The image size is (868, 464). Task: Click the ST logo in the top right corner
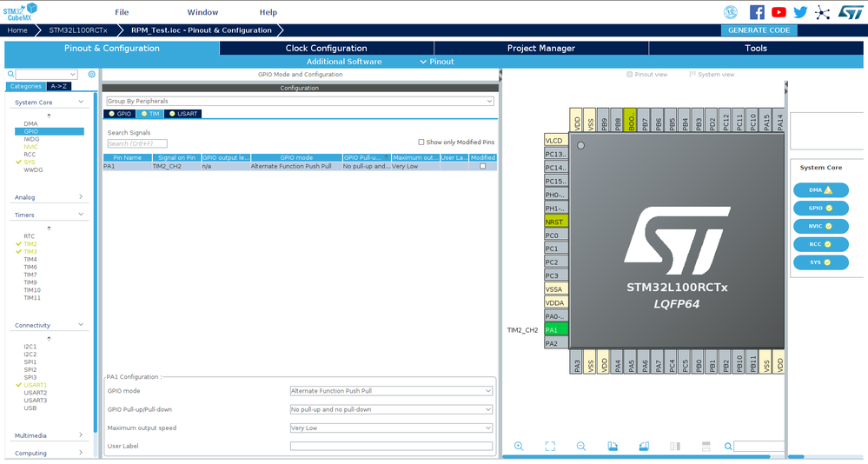pos(851,12)
